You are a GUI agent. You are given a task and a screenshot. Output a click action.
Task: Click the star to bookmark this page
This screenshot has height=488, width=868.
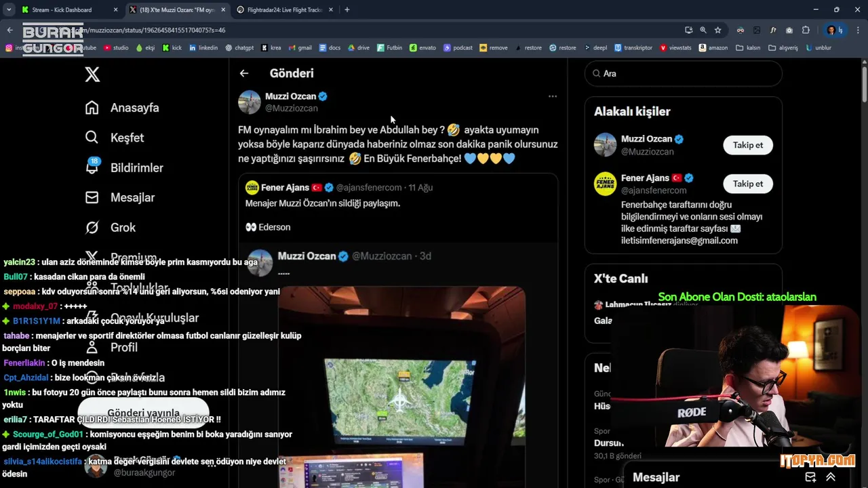tap(717, 30)
